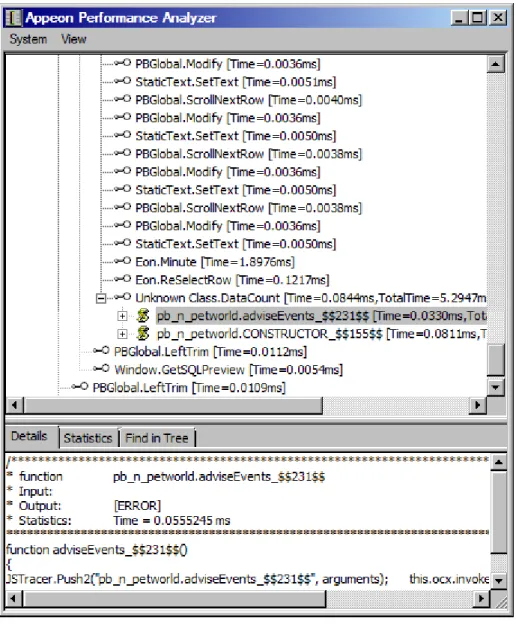Click node icon of PBGlobal.ScrollNextRow Time=0.0040ms

(x=123, y=99)
